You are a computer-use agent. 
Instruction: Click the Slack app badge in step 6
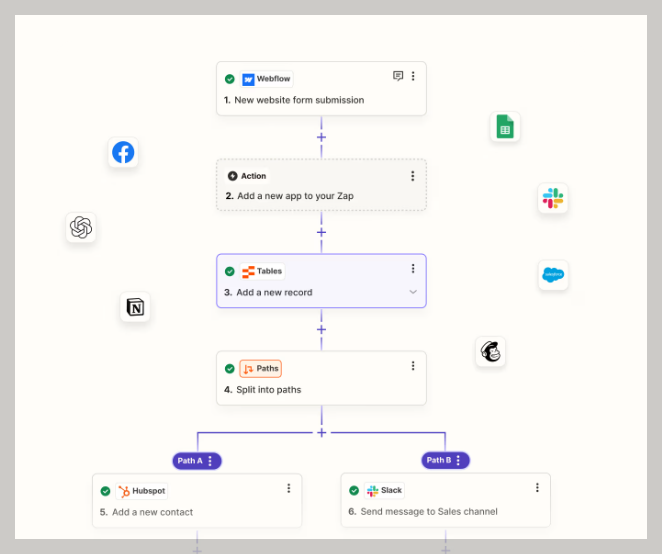[384, 490]
